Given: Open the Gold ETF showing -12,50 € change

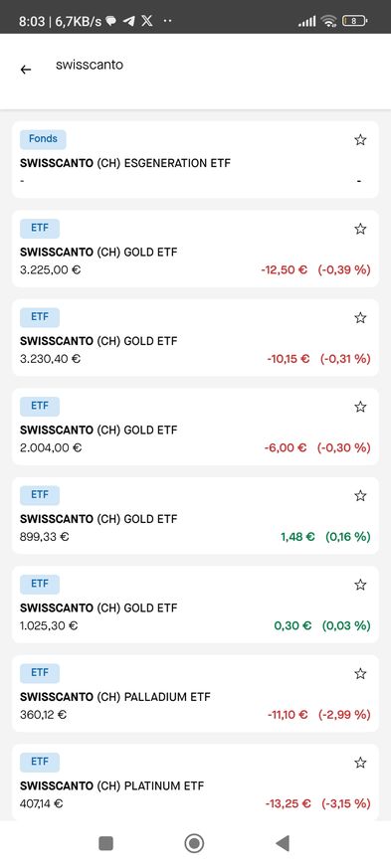Looking at the screenshot, I should point(195,249).
